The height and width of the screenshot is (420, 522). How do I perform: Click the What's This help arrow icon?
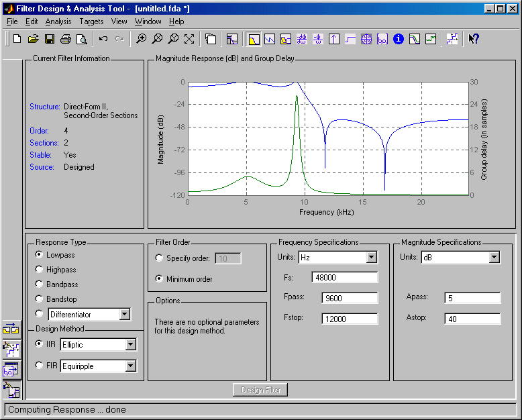(x=474, y=39)
